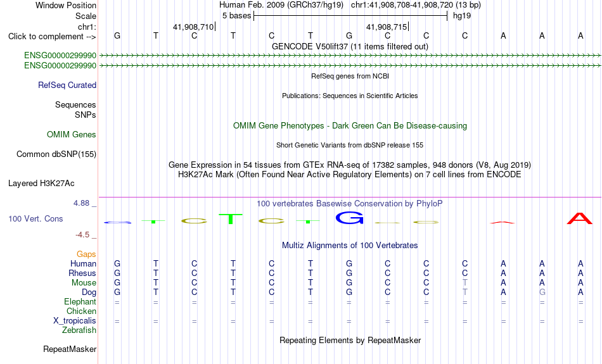Select the Human alignment row label
This screenshot has height=364, width=602.
point(83,263)
